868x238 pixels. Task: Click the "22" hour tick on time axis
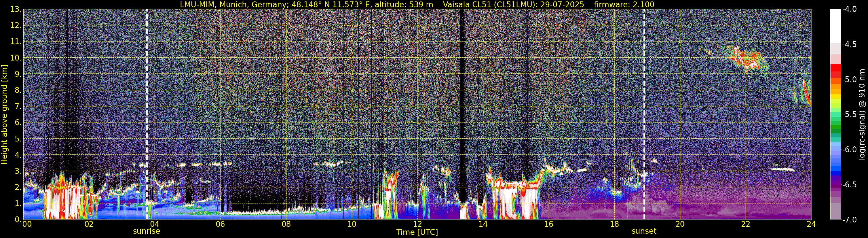(x=746, y=224)
